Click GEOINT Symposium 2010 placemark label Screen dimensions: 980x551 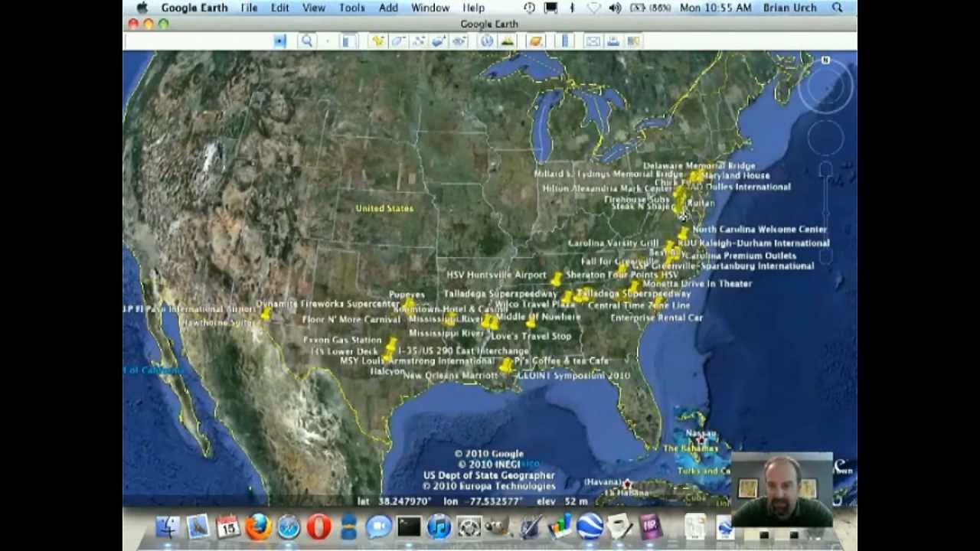coord(573,376)
